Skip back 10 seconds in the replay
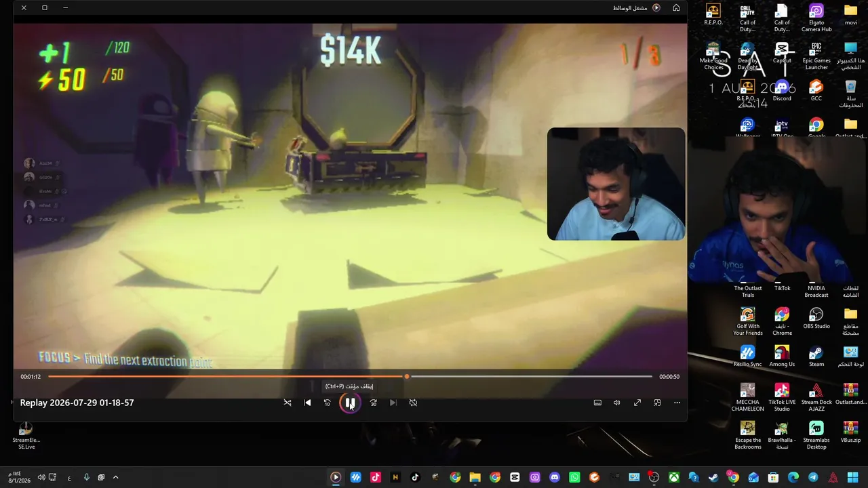 [x=328, y=403]
